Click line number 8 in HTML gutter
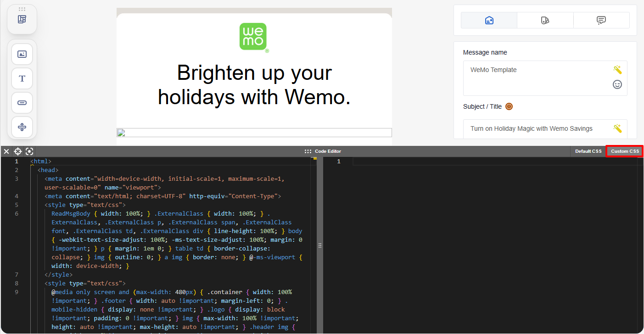Screen dimensions: 644x334 click(17, 284)
